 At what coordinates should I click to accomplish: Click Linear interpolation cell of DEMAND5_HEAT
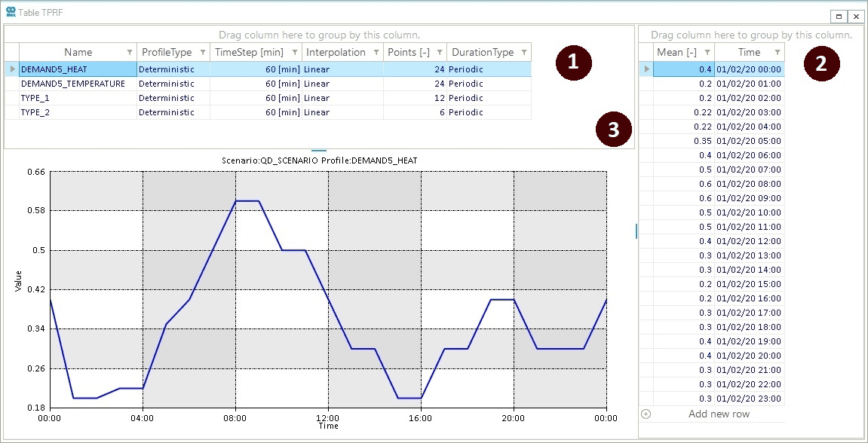342,69
